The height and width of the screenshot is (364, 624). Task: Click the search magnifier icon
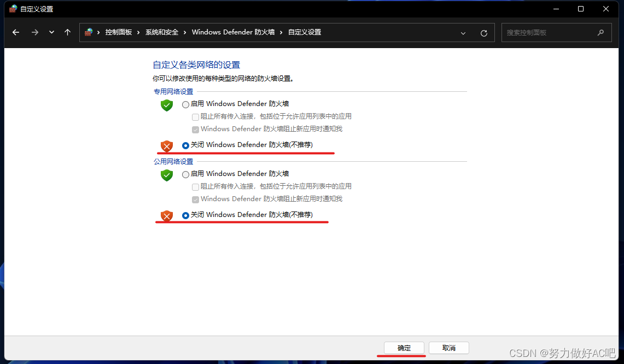pos(600,33)
